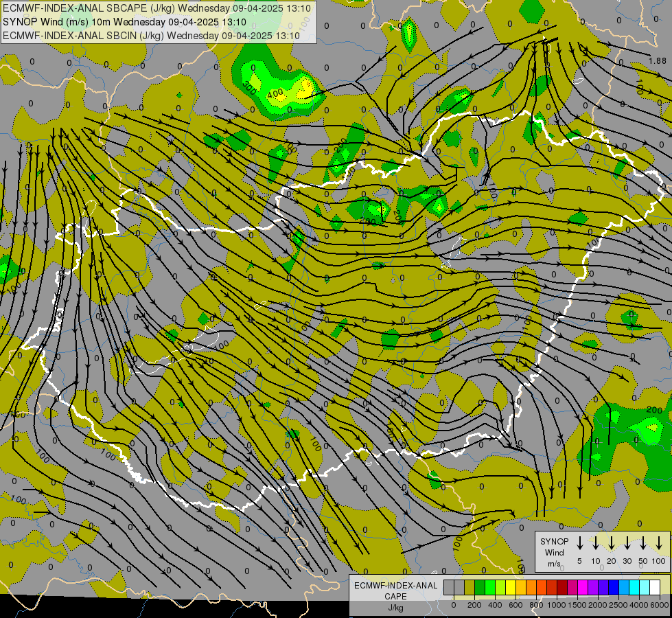Click the SYNOP Wind m/s legend label
Screen dimensions: 672x618
point(554,552)
